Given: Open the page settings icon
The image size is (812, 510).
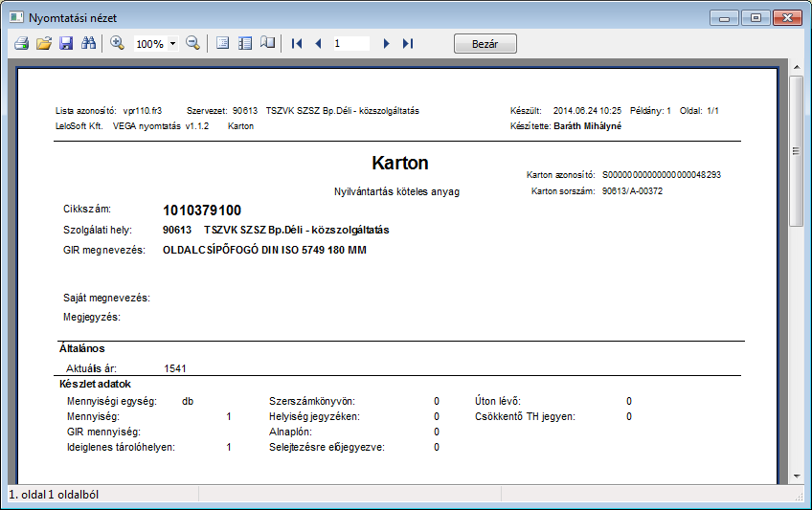Looking at the screenshot, I should tap(223, 43).
